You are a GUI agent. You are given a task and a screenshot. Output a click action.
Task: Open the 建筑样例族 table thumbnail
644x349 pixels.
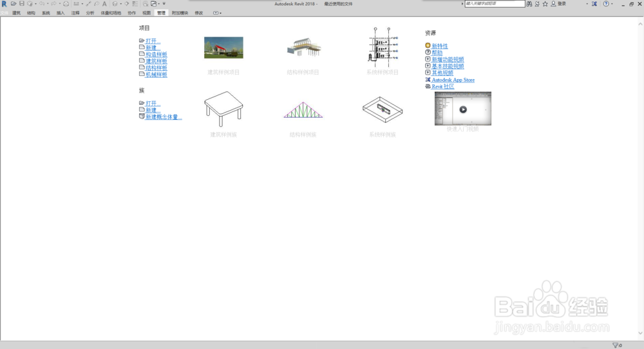pyautogui.click(x=223, y=109)
